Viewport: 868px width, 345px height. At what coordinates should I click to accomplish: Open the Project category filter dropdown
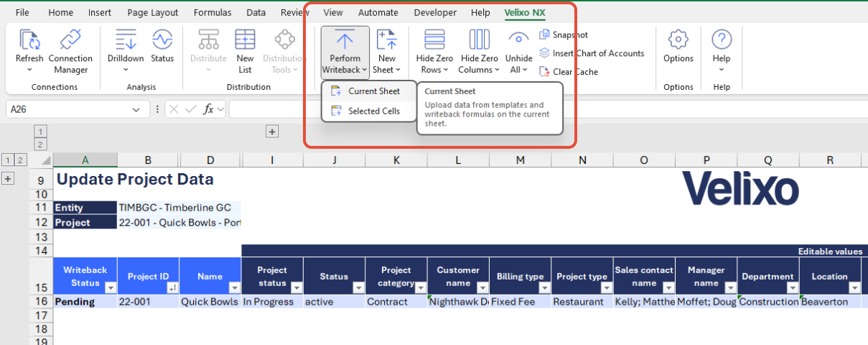pyautogui.click(x=420, y=287)
